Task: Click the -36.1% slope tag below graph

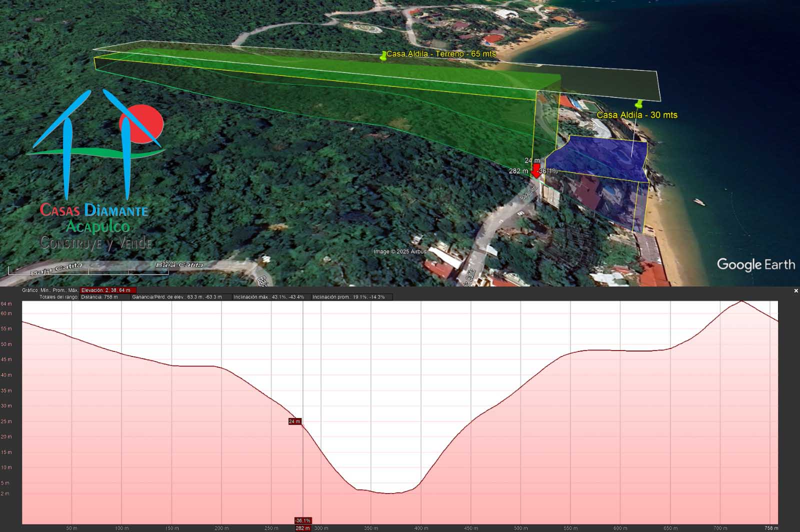Action: tap(302, 520)
